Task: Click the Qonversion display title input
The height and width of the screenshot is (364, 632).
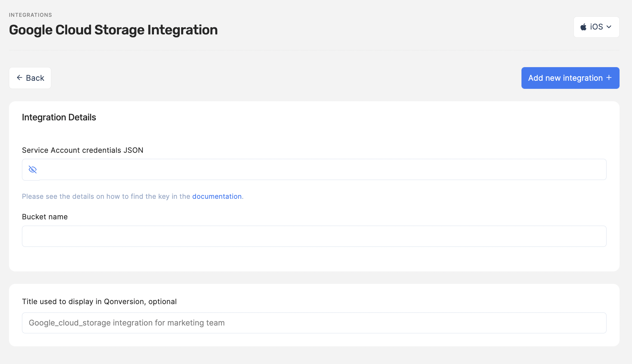Action: [314, 323]
